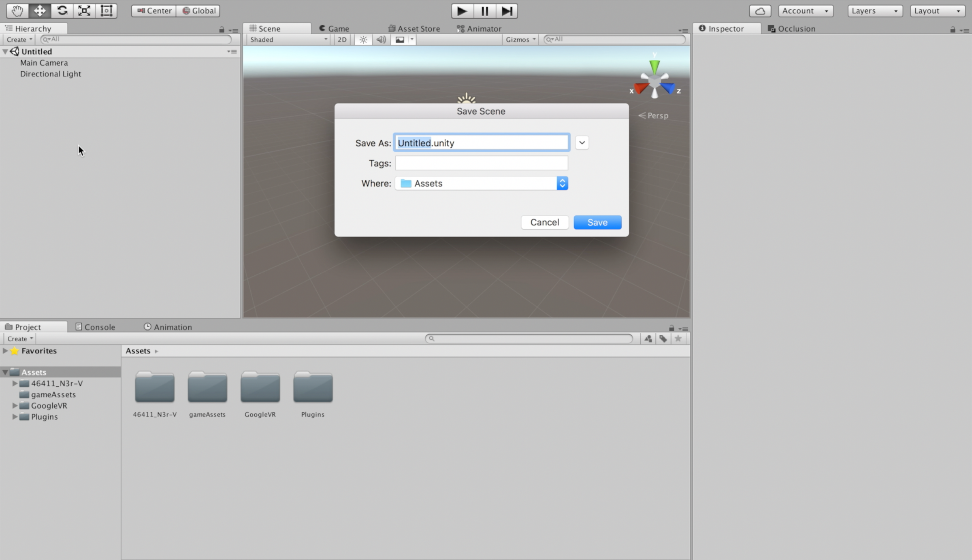Select the Scale tool
The image size is (972, 560).
pyautogui.click(x=84, y=11)
